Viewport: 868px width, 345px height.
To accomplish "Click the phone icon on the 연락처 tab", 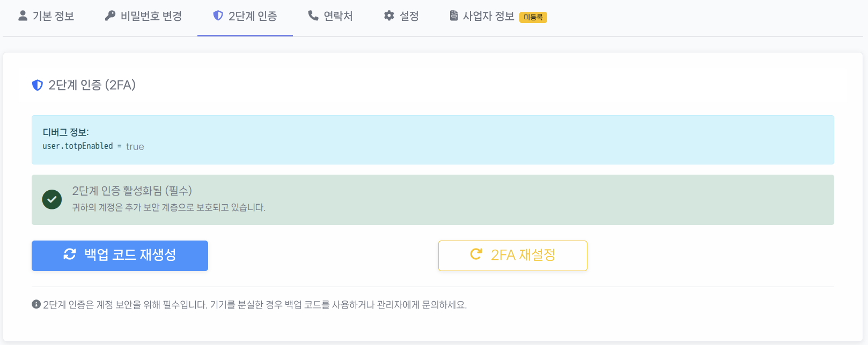I will point(312,16).
